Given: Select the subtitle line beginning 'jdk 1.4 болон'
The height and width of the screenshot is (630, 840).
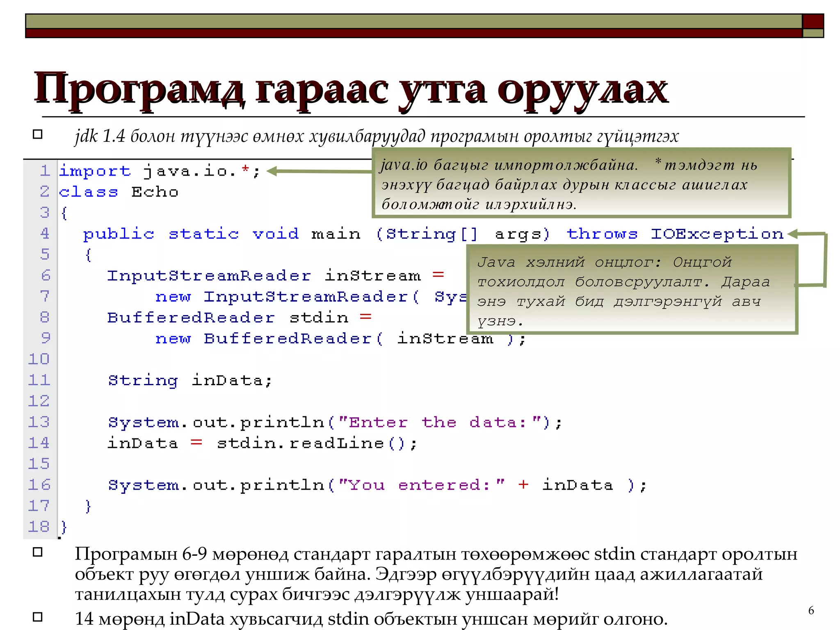Looking at the screenshot, I should point(377,136).
